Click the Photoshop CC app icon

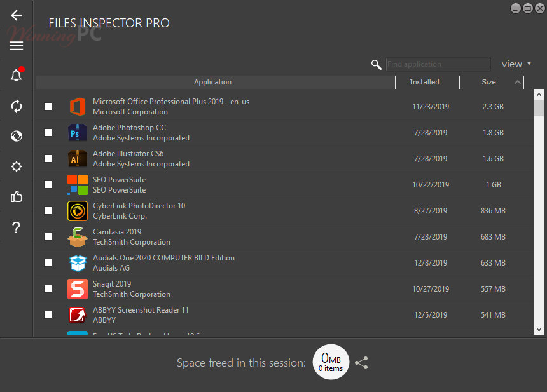(x=78, y=133)
